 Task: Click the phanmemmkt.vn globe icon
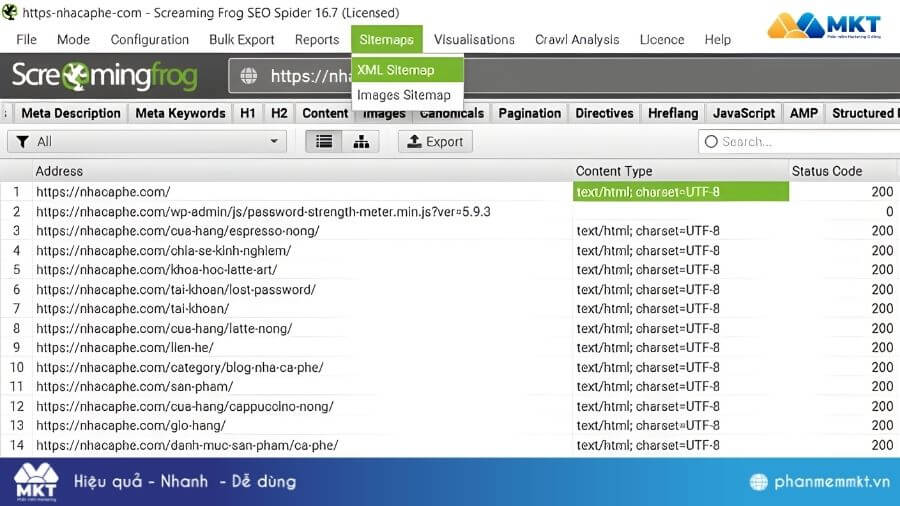pos(759,482)
